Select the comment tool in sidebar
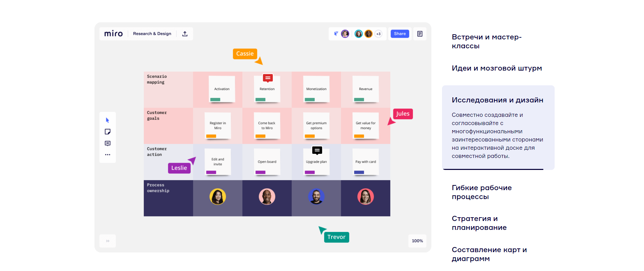 (108, 143)
